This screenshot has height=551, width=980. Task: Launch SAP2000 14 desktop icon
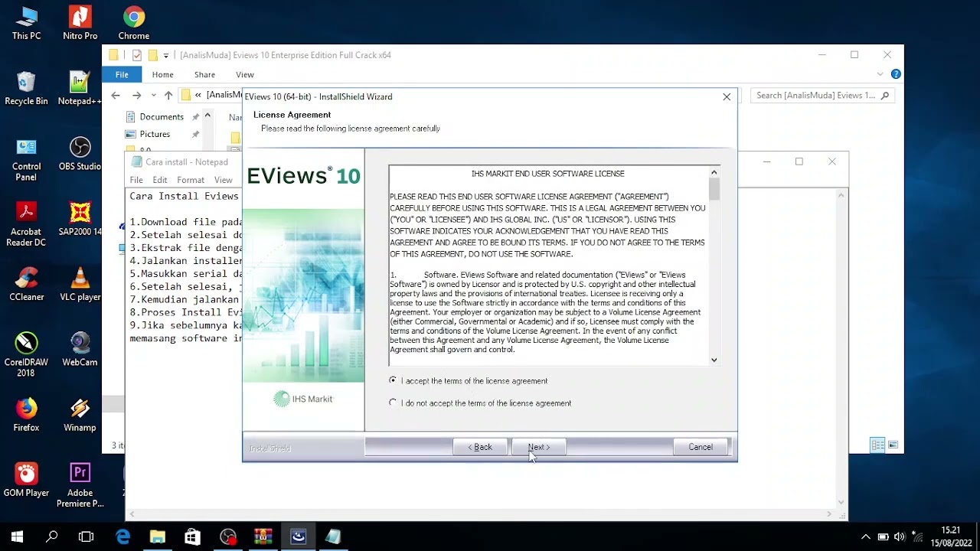(x=80, y=220)
